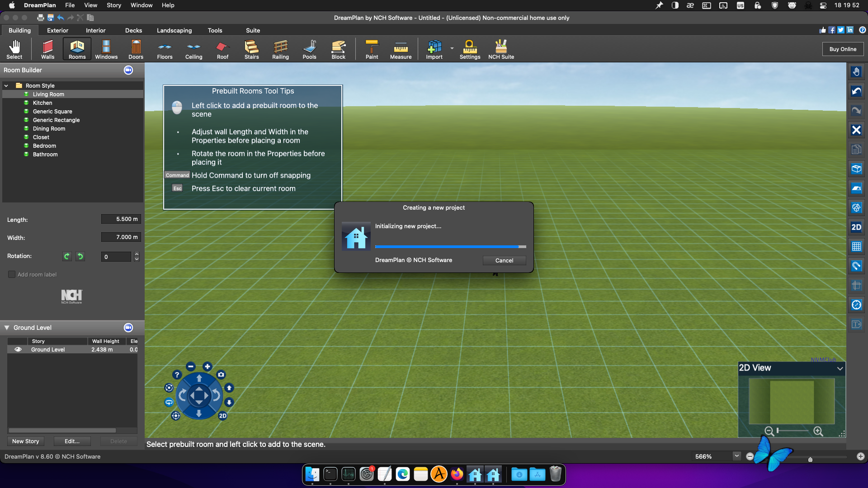868x488 pixels.
Task: Pick the Ceiling tool
Action: click(x=193, y=49)
